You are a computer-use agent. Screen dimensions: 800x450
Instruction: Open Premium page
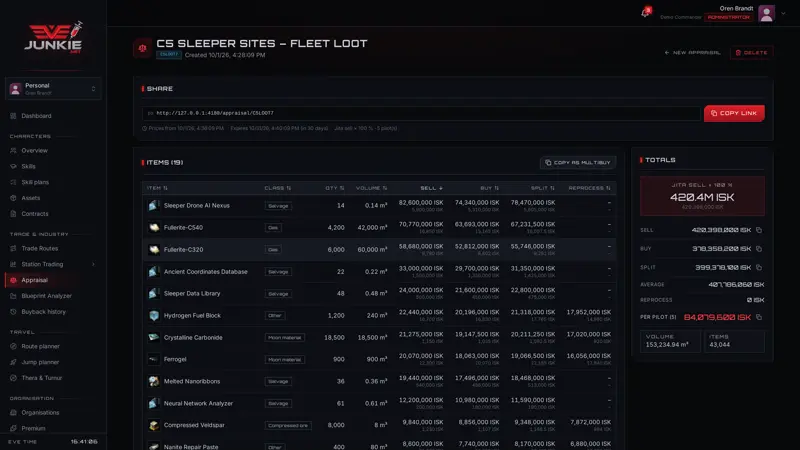pyautogui.click(x=33, y=428)
